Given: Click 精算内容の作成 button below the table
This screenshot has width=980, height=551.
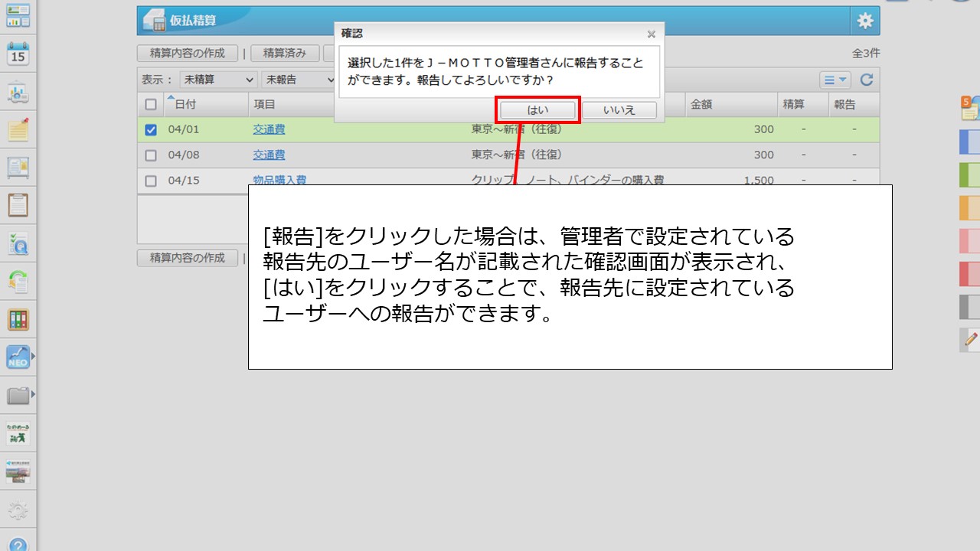Looking at the screenshot, I should 188,258.
